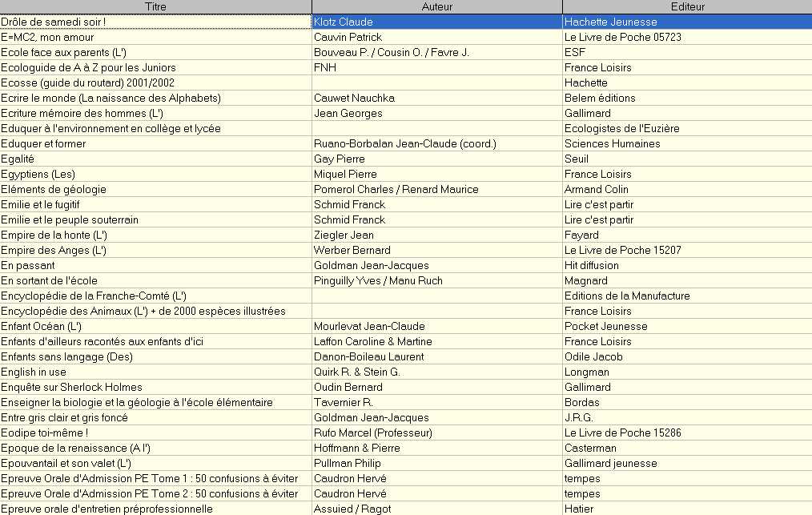Viewport: 812px width, 515px height.
Task: Select 'Ecole face aux parents (L')'
Action: [x=64, y=52]
